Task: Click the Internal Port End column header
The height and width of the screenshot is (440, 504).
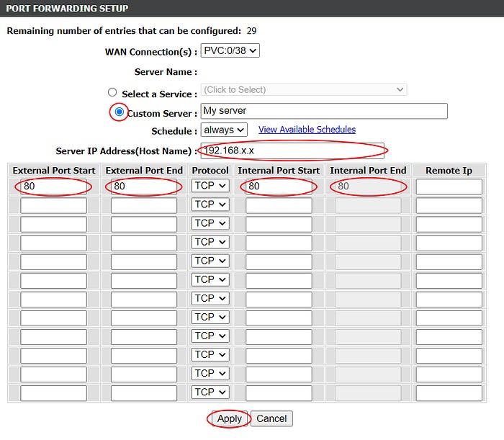Action: click(x=368, y=171)
